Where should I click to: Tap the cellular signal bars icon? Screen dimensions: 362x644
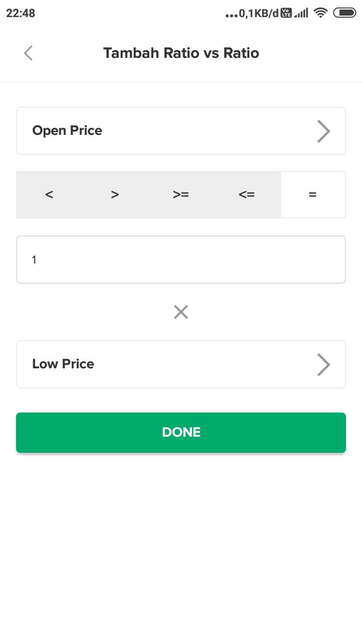coord(301,14)
